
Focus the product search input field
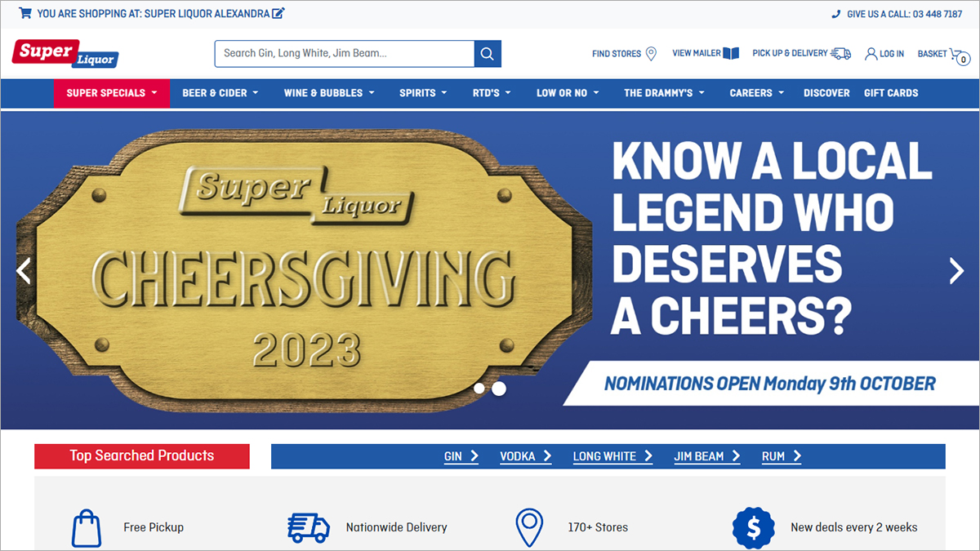pyautogui.click(x=345, y=54)
